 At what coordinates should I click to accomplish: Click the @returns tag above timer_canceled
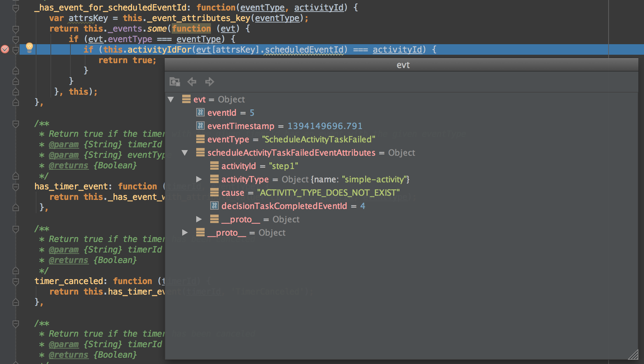click(x=68, y=260)
